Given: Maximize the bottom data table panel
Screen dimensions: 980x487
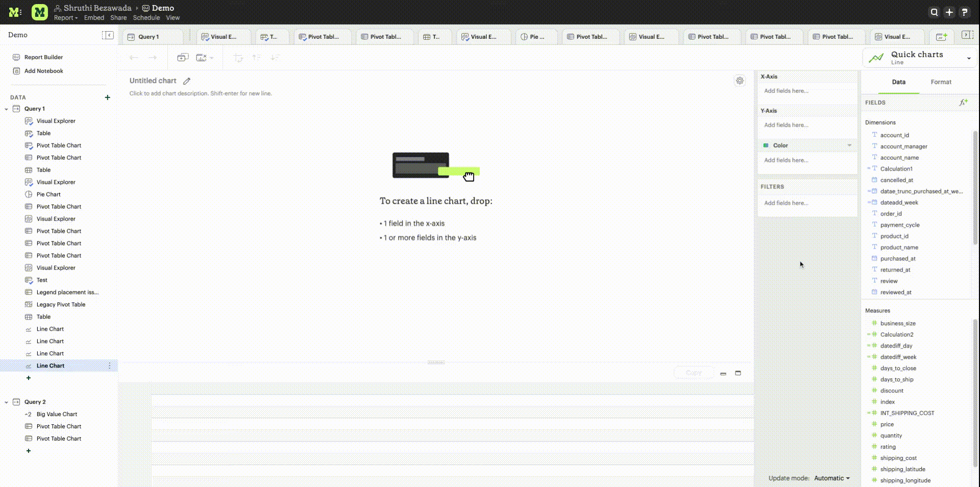Looking at the screenshot, I should (738, 373).
